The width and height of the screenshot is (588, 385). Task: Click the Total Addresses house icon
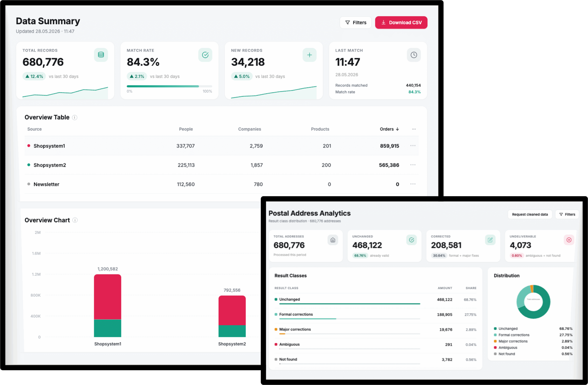(333, 240)
